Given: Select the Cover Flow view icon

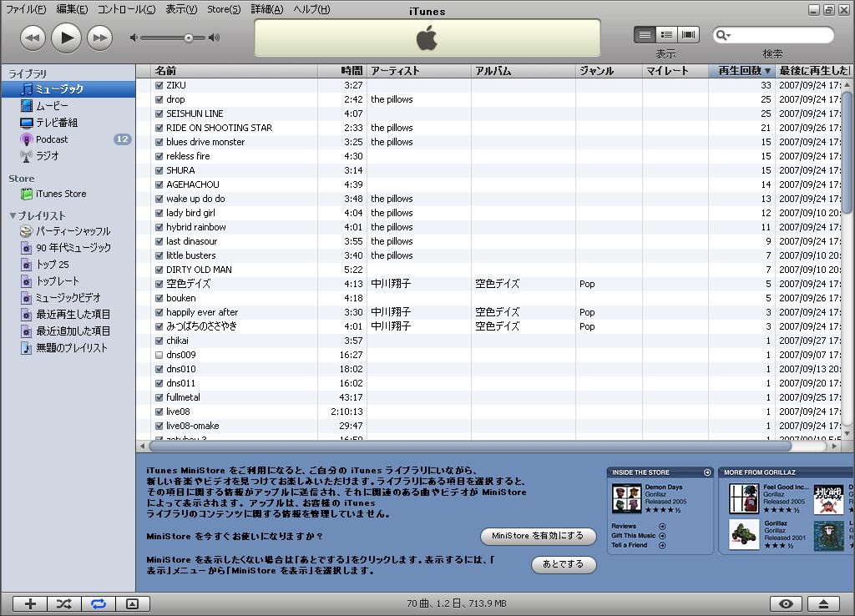Looking at the screenshot, I should (x=688, y=35).
